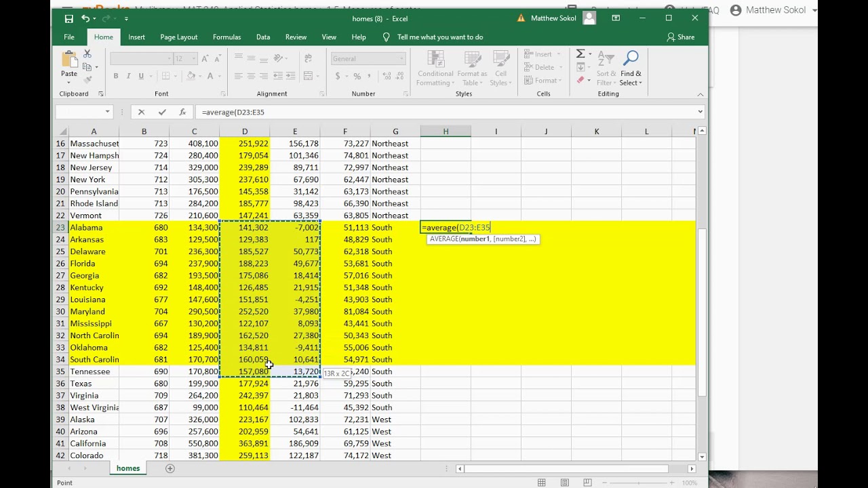Expand the Name Box dropdown
Viewport: 868px width, 488px height.
tap(107, 112)
